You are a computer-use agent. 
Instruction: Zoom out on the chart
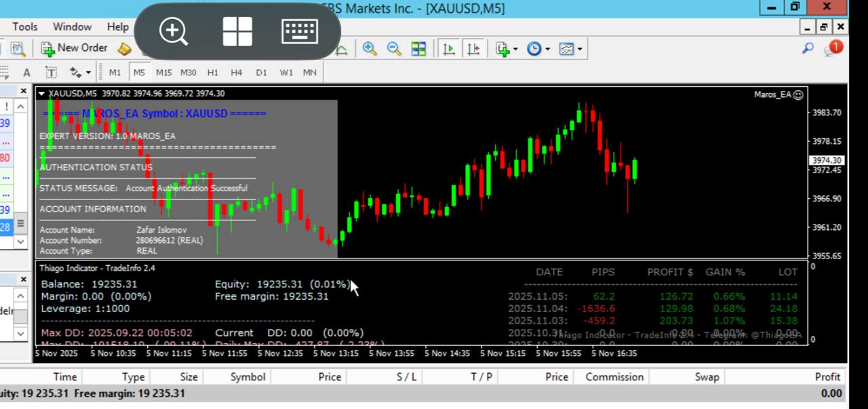(394, 49)
